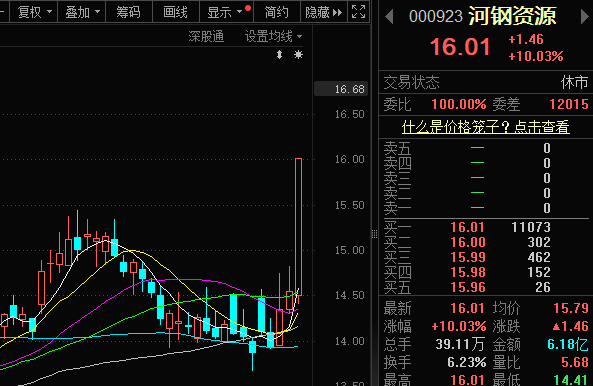Expand the 叠加 dropdown menu
The width and height of the screenshot is (593, 386).
82,12
